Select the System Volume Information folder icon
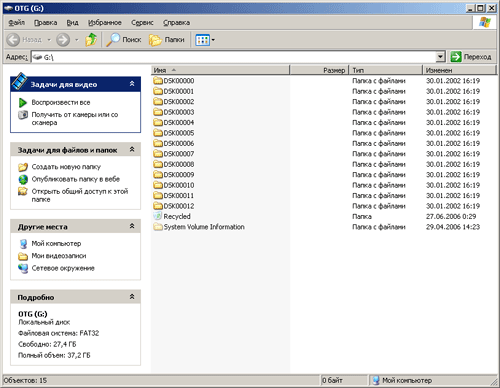Viewport: 500px width, 388px height. (158, 227)
